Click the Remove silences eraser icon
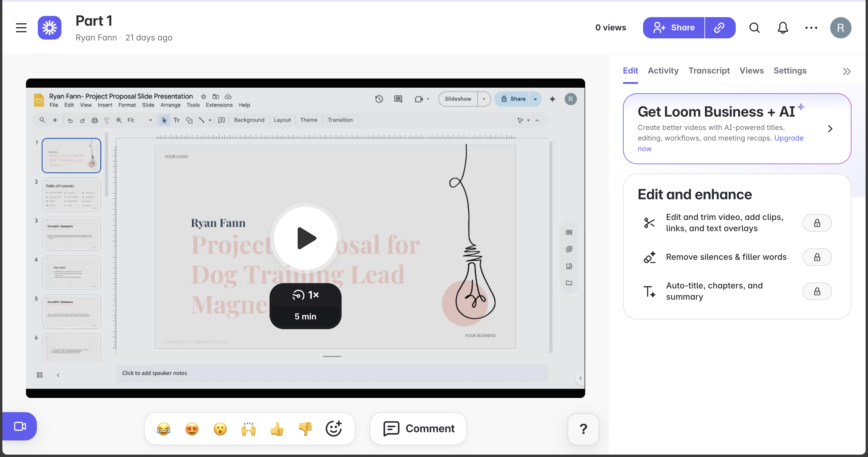The width and height of the screenshot is (868, 457). 649,257
